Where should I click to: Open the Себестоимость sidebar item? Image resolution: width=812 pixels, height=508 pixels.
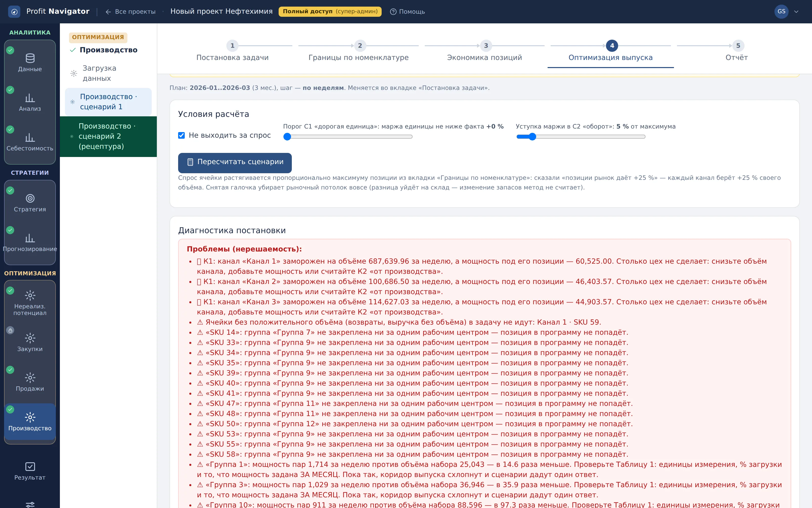point(30,142)
